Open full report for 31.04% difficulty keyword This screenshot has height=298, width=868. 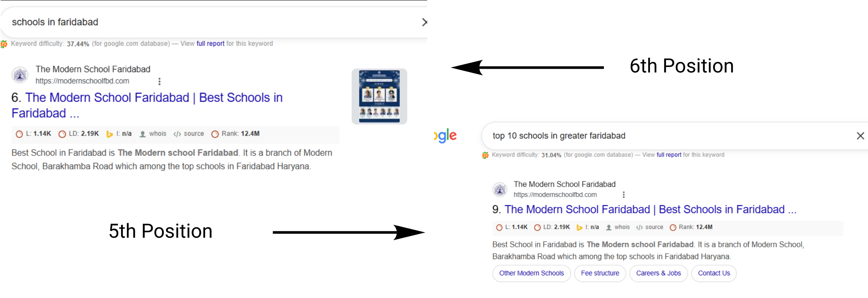click(669, 155)
